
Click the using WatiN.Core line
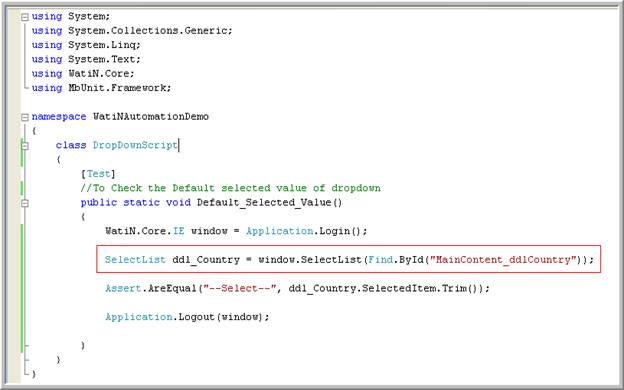tap(83, 74)
